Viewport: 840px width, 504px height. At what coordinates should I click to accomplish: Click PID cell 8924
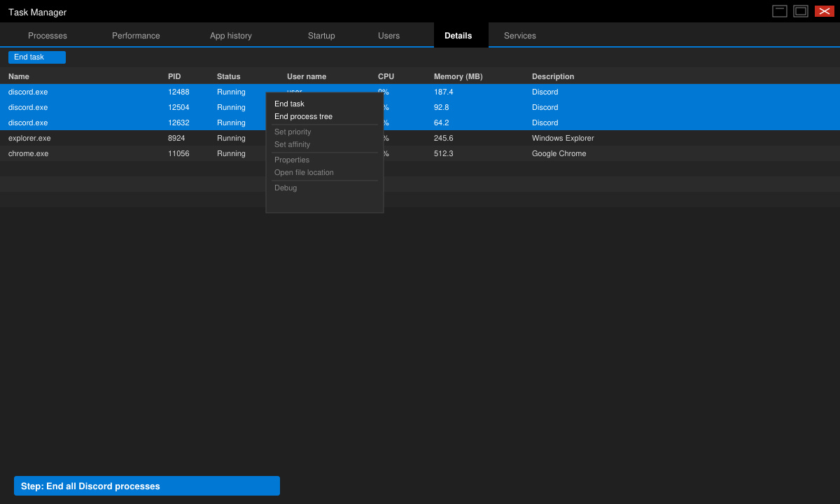[x=176, y=138]
